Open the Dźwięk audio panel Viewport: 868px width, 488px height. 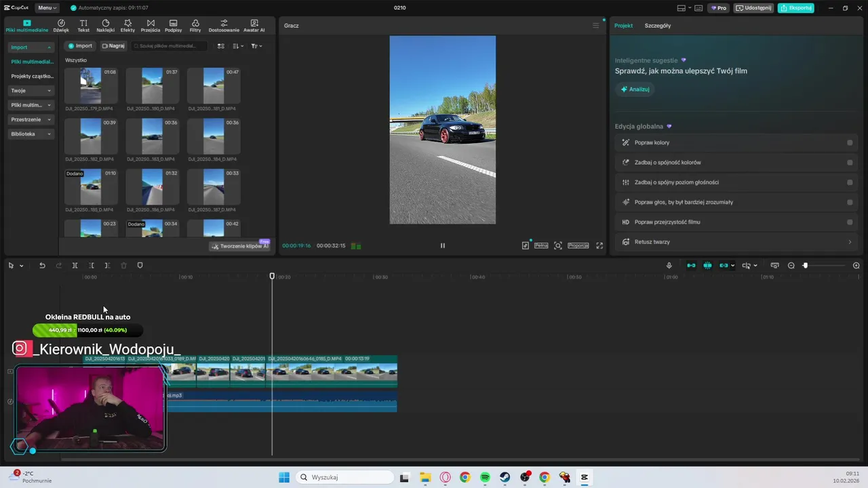(x=61, y=26)
